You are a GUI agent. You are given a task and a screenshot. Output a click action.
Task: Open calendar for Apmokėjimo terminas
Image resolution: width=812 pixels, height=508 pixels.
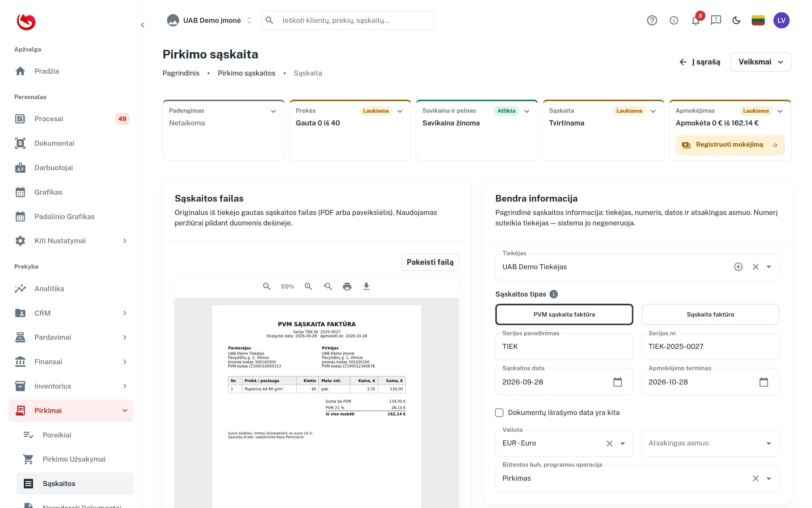pos(763,382)
